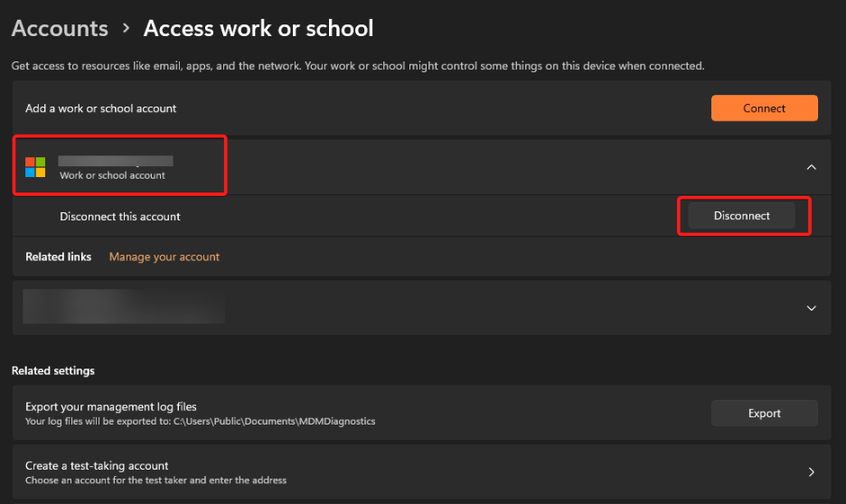
Task: Click the blurred second account name
Action: (123, 307)
